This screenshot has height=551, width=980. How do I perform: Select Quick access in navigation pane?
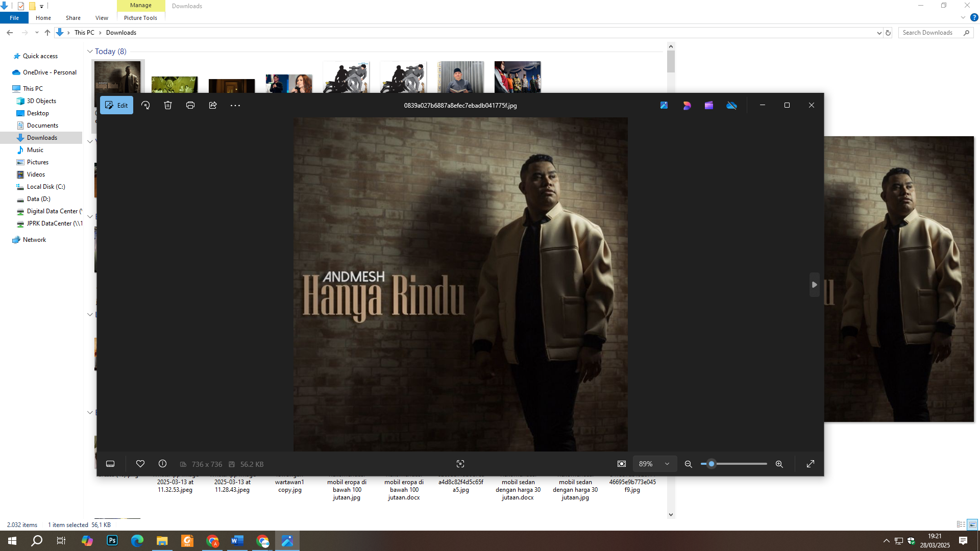[40, 56]
